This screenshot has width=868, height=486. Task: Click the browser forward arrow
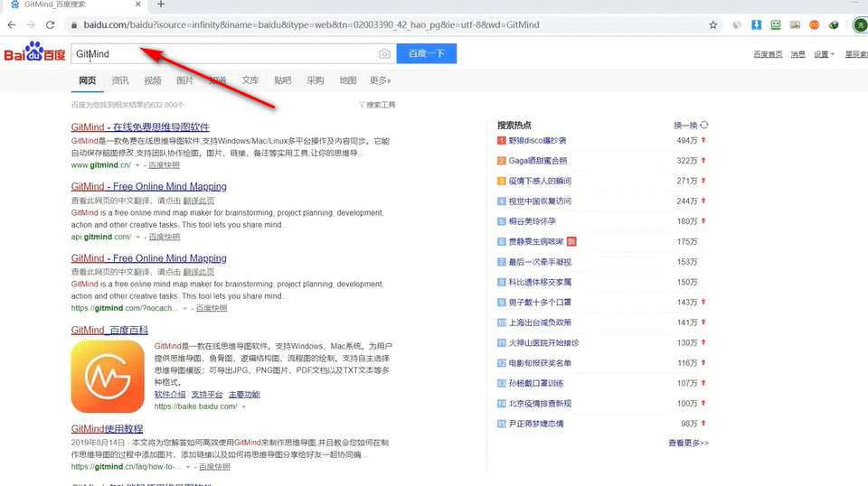tap(31, 25)
